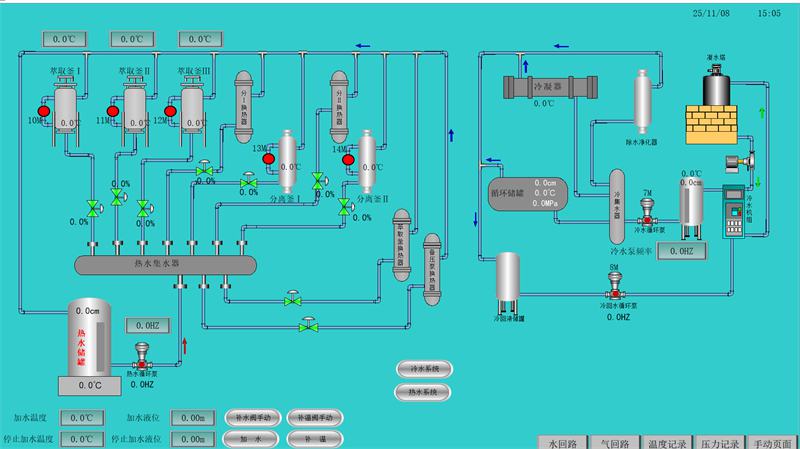
Task: Click the 萃取釜 I extraction vessel
Action: point(66,106)
